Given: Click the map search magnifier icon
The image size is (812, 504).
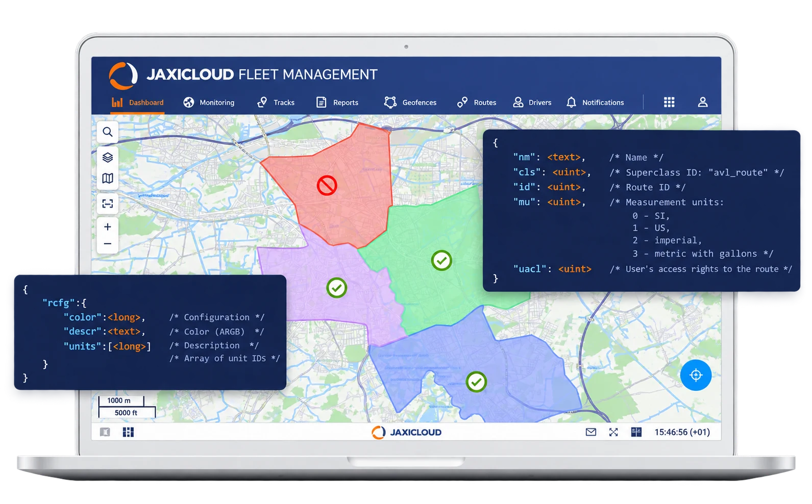Looking at the screenshot, I should 108,132.
